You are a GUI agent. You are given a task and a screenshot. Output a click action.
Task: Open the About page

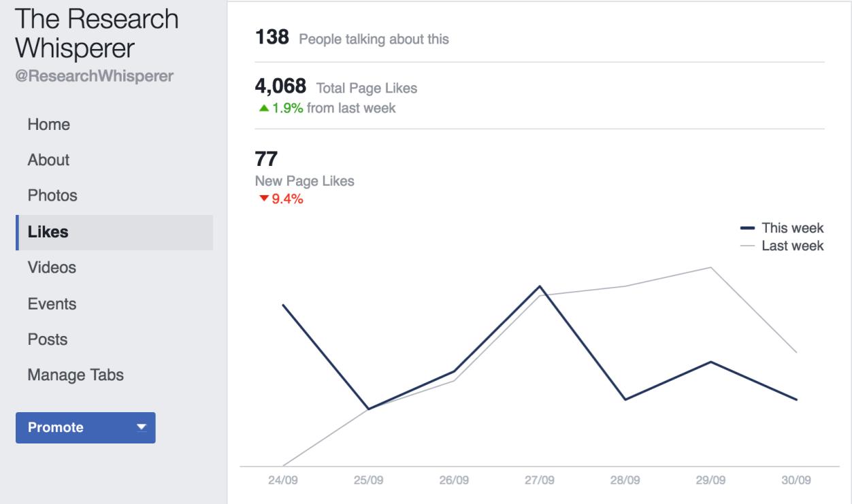[48, 160]
